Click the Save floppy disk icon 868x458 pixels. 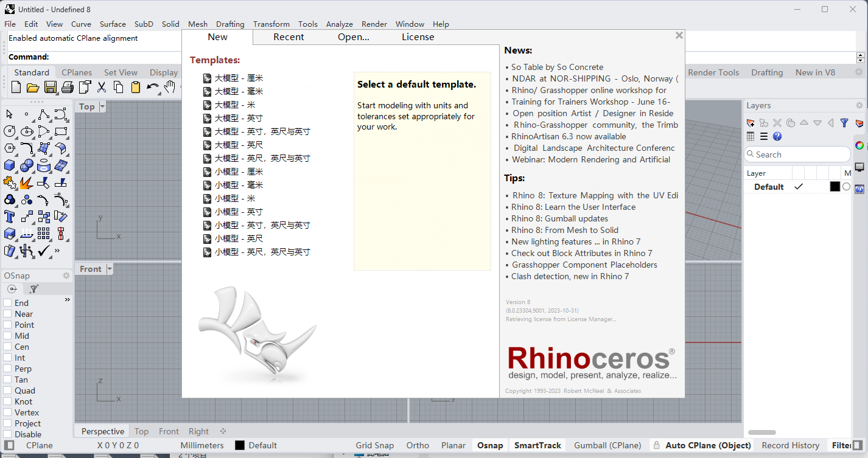[x=51, y=88]
